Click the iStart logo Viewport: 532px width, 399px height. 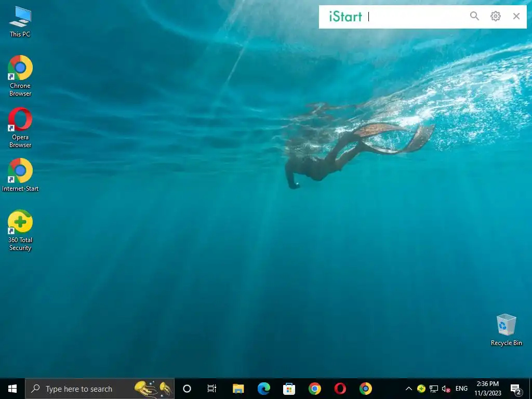point(345,16)
